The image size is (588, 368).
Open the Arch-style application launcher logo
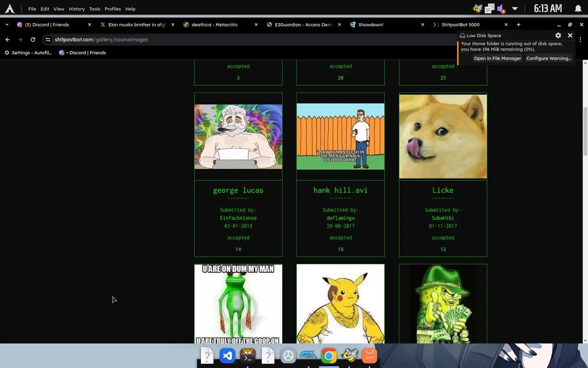10,9
